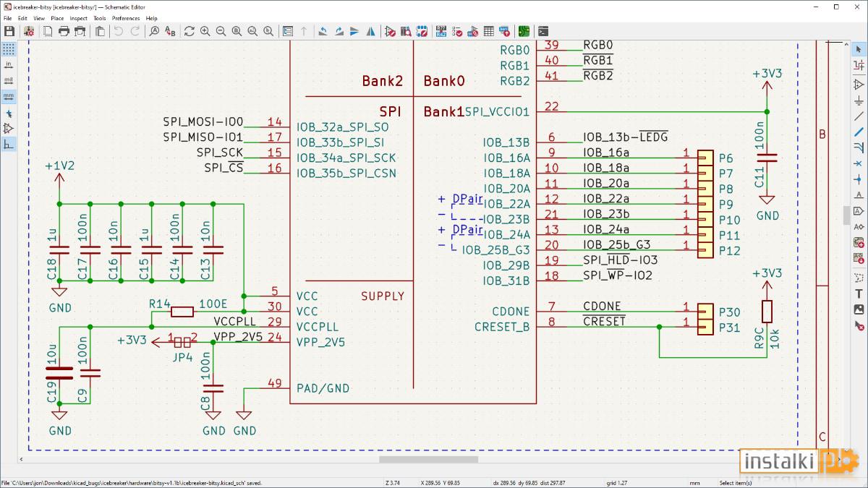
Task: Open the Edit menu
Action: point(23,18)
